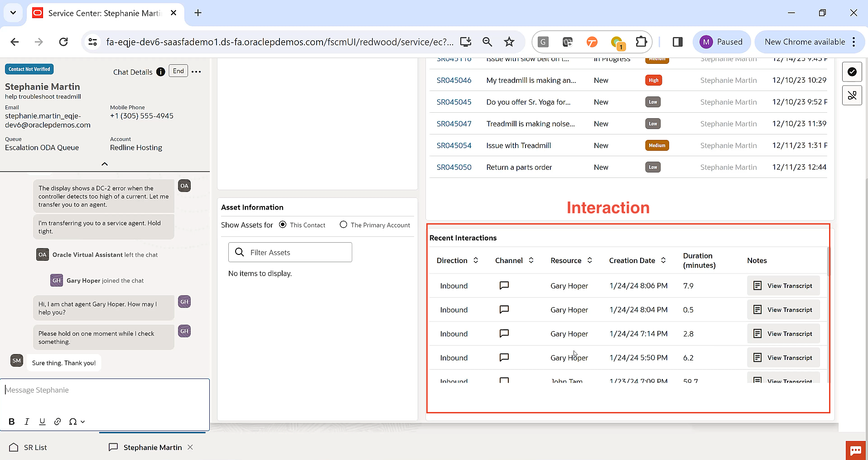
Task: Select the This Contact radio button
Action: click(x=282, y=225)
